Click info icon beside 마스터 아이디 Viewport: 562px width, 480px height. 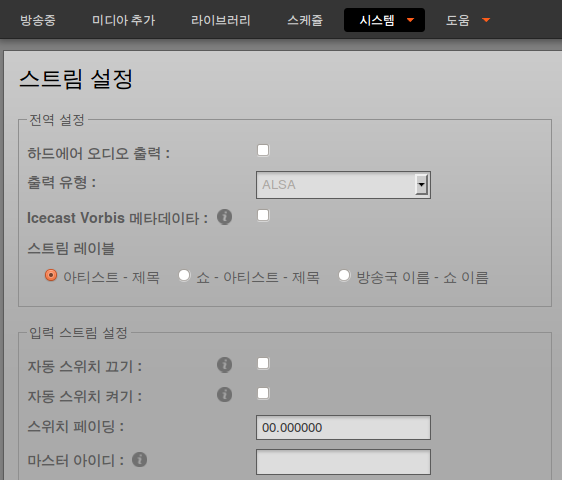coord(139,460)
